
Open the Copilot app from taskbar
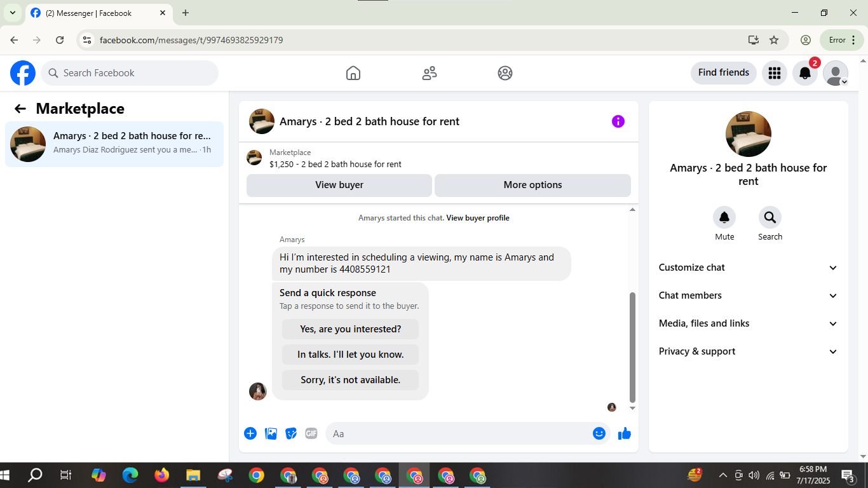[x=98, y=475]
